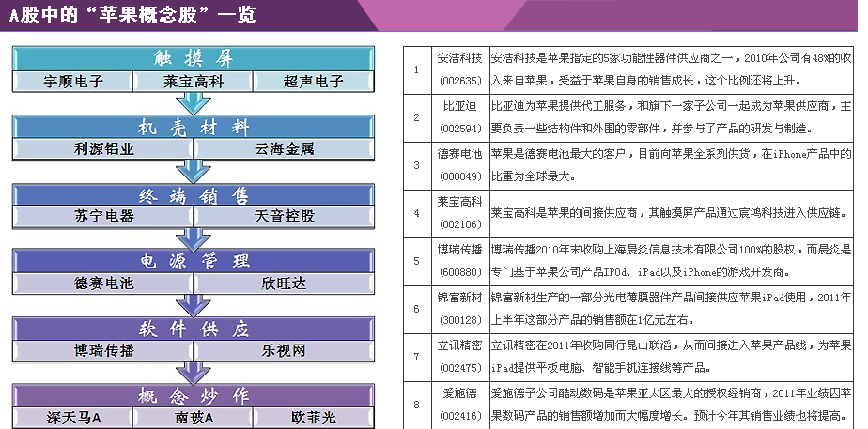The width and height of the screenshot is (868, 429).
Task: Click stock code (300128)
Action: tap(460, 320)
